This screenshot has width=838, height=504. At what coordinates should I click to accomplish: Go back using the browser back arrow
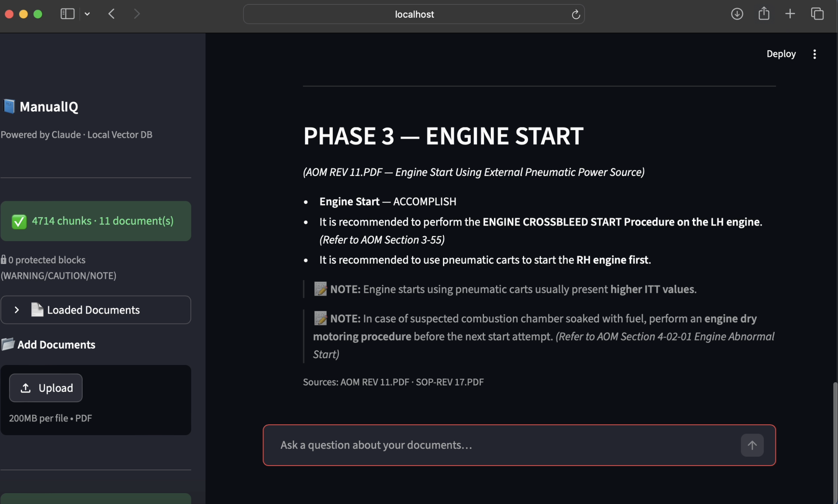[111, 14]
